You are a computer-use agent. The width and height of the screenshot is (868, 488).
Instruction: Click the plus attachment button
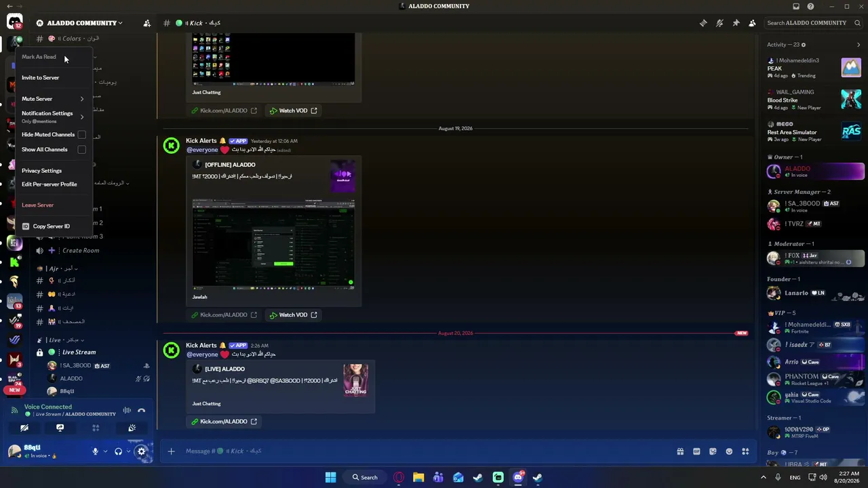(171, 451)
